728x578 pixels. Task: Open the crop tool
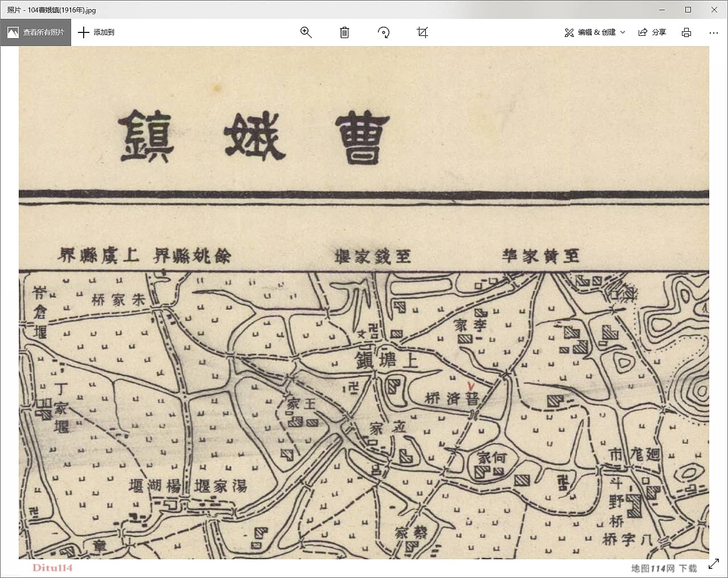422,32
